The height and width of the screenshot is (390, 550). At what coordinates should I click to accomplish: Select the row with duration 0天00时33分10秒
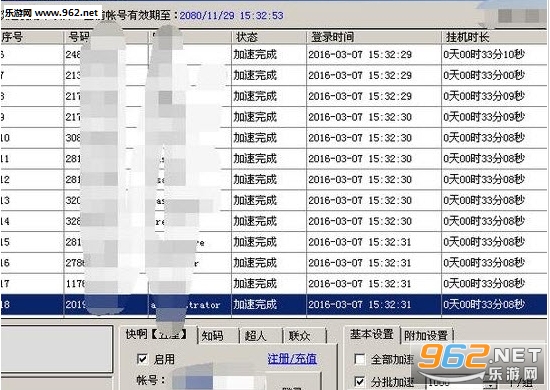coord(274,54)
